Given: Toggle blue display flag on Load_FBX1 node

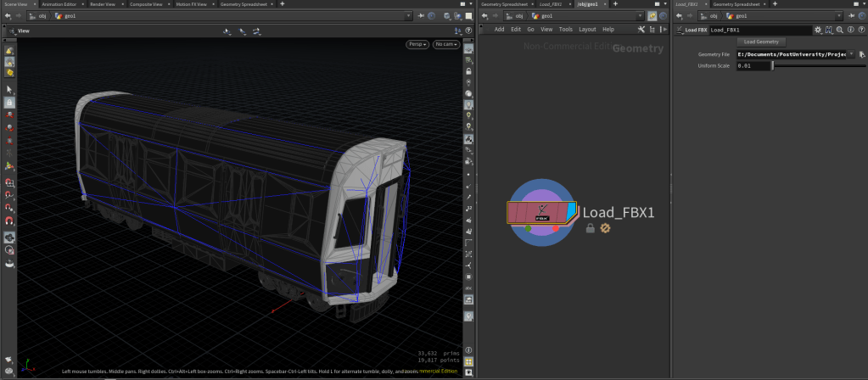Looking at the screenshot, I should [x=570, y=211].
